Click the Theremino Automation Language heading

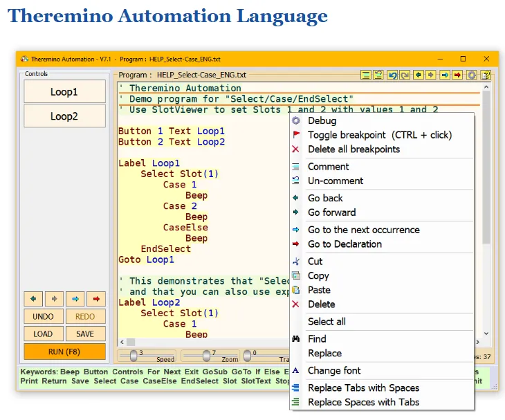(167, 15)
